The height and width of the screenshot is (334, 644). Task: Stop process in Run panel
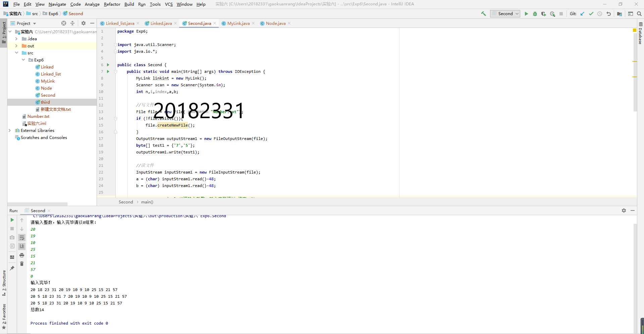point(12,229)
